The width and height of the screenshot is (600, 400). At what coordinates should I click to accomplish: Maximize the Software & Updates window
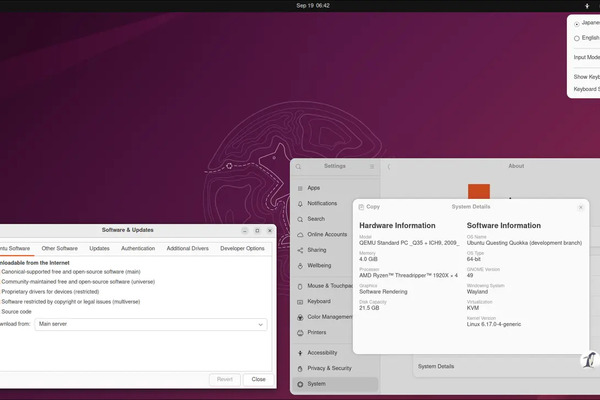257,231
